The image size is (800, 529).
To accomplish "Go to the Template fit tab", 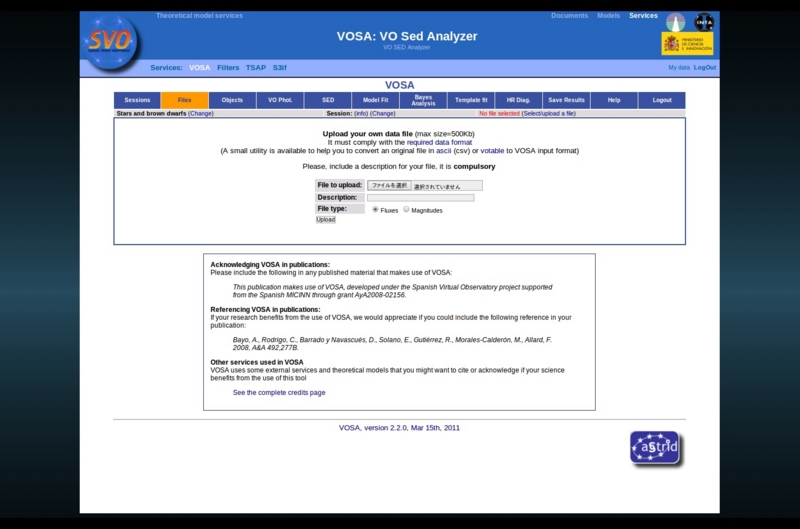I will coord(471,100).
